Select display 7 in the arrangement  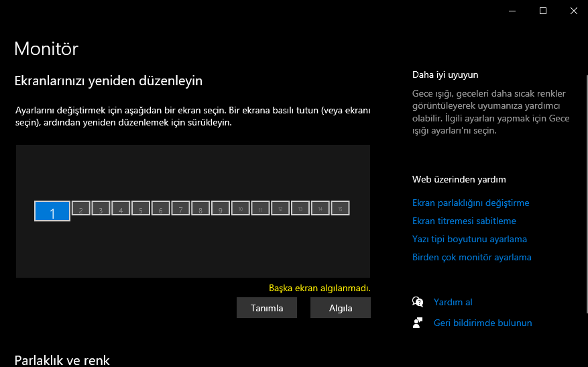(x=181, y=208)
